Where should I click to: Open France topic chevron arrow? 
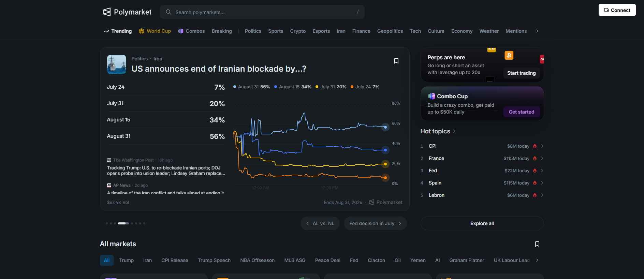[x=542, y=158]
